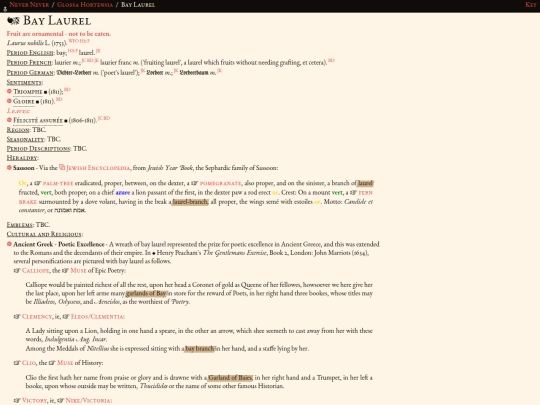Image resolution: width=540 pixels, height=405 pixels.
Task: Click the Heraldry label
Action: pyautogui.click(x=22, y=158)
